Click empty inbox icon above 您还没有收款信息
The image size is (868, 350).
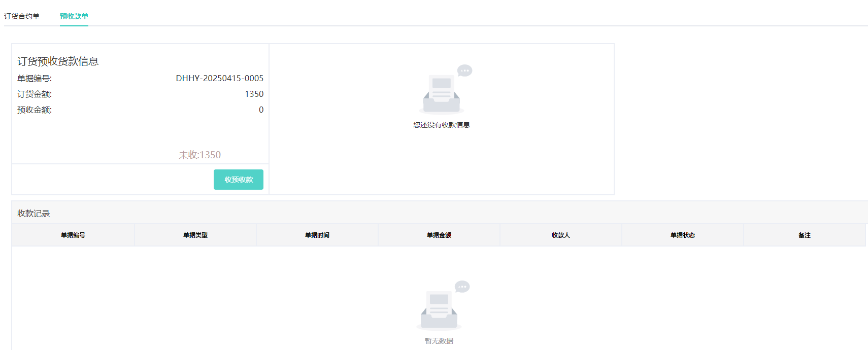(443, 91)
